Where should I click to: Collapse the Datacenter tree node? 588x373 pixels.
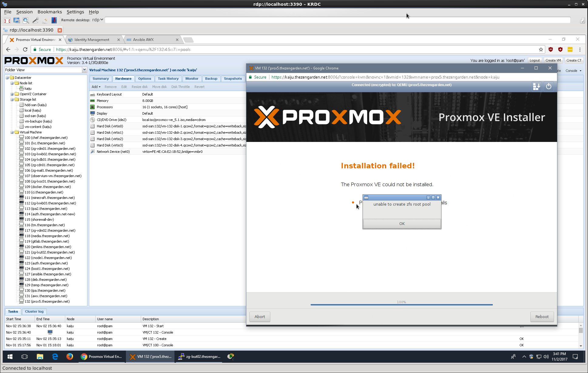pos(7,78)
